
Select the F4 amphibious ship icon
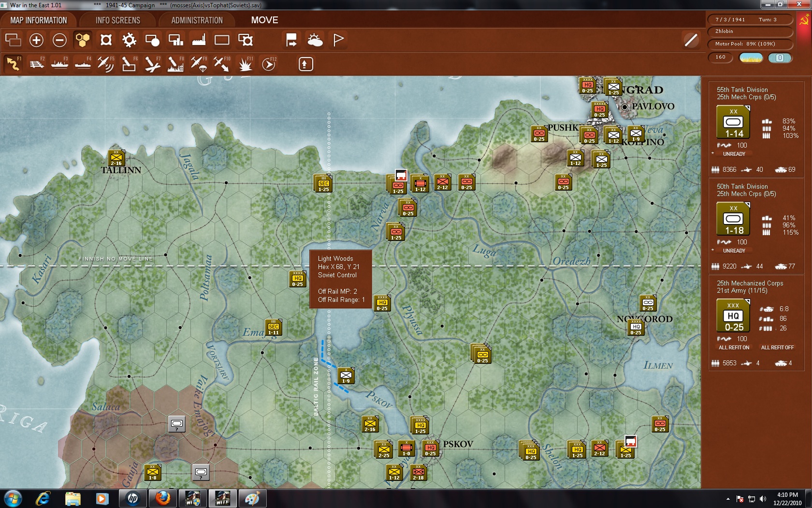pos(83,64)
